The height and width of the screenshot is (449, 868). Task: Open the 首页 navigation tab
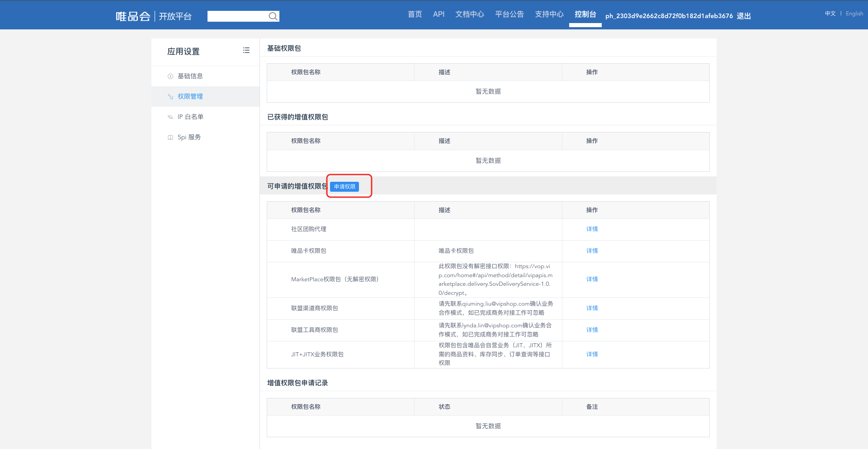415,14
